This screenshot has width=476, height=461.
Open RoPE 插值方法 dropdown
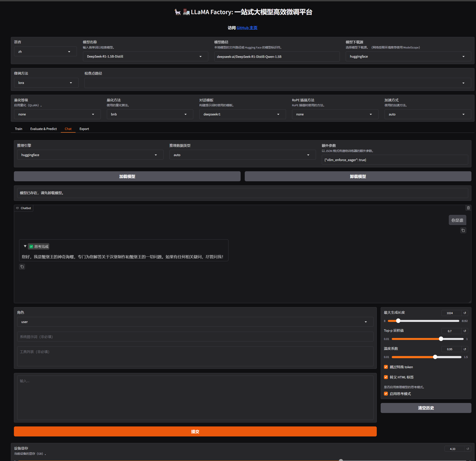point(335,114)
